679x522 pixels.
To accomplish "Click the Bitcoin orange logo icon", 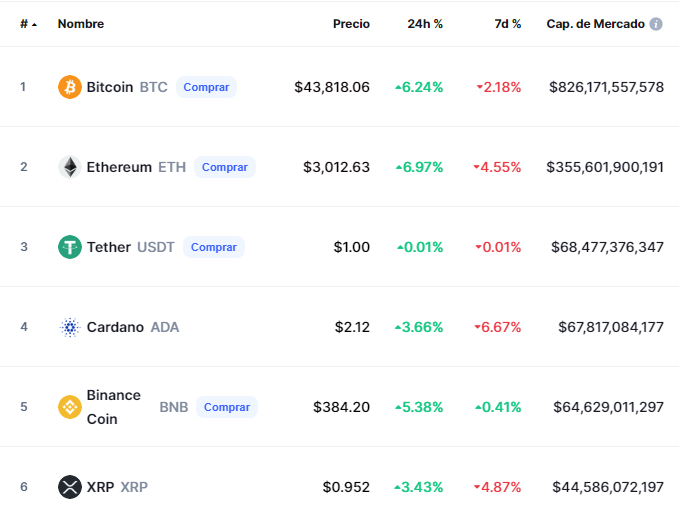I will (70, 87).
